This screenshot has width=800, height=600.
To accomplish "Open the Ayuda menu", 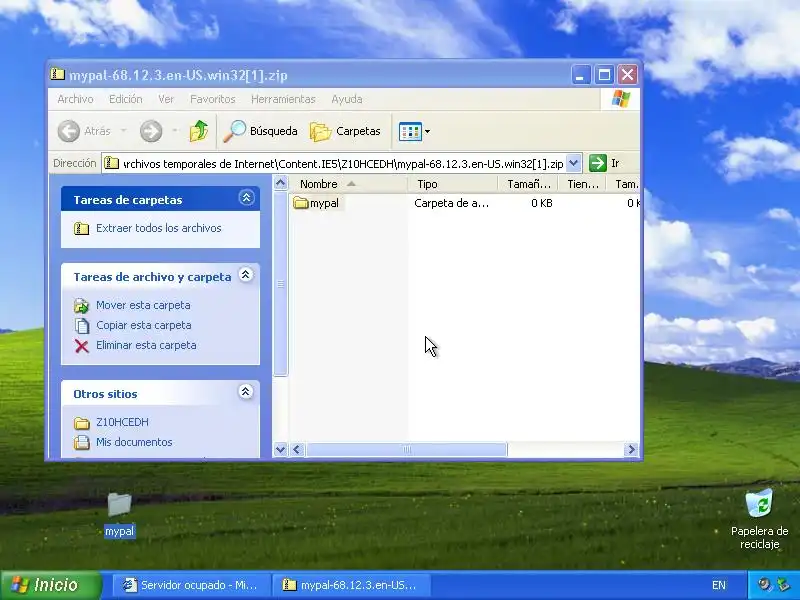I will click(x=347, y=99).
